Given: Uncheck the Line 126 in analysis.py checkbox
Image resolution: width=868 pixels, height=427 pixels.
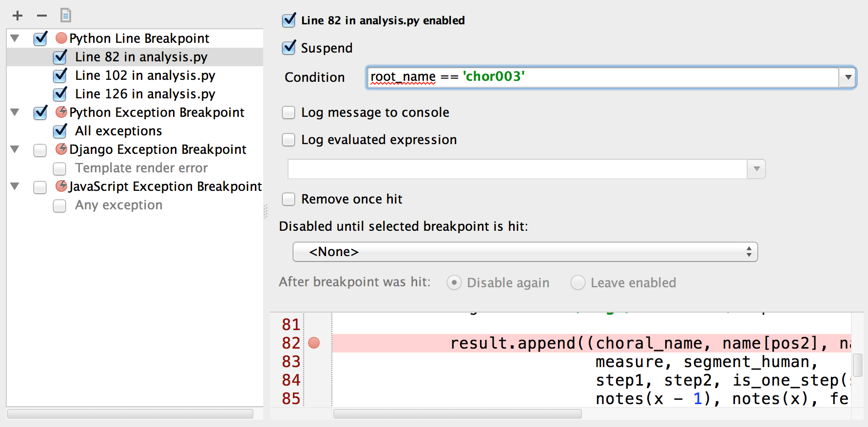Looking at the screenshot, I should (x=60, y=94).
